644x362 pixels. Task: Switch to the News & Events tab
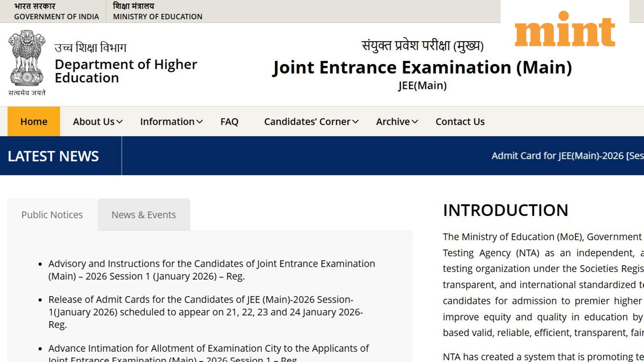[x=144, y=214]
